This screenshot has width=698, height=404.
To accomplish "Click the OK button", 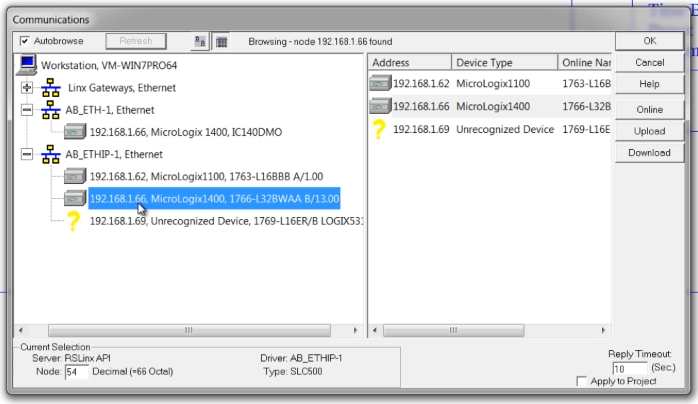I will tap(649, 41).
